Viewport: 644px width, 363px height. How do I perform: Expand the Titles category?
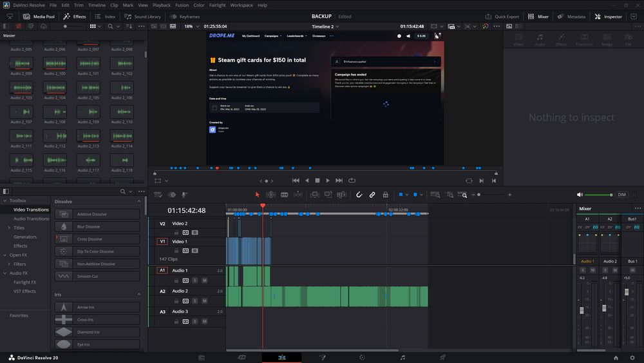pos(9,228)
